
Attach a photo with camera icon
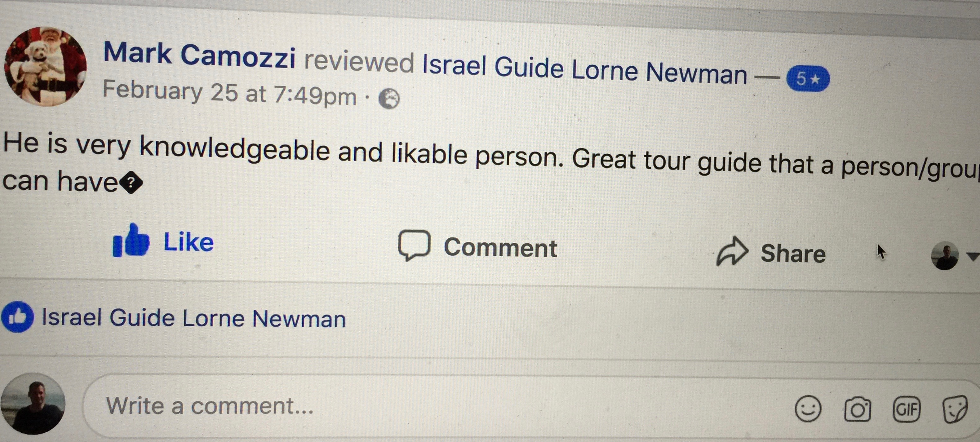(857, 410)
